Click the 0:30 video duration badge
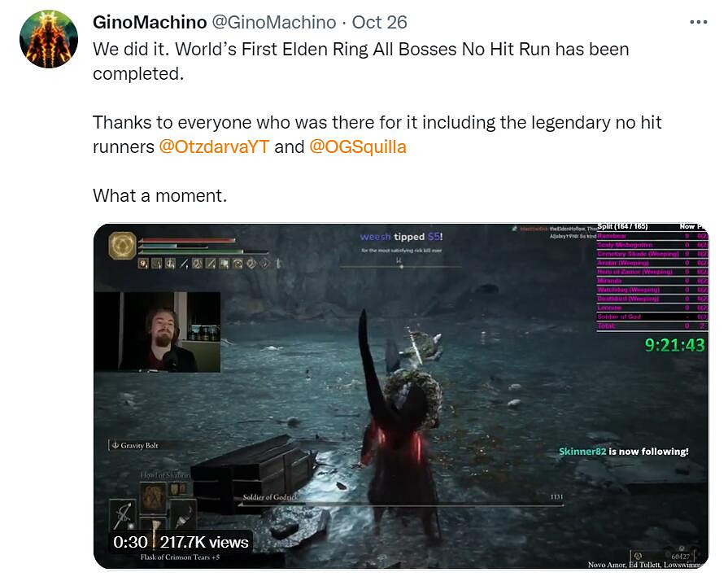 pos(130,542)
